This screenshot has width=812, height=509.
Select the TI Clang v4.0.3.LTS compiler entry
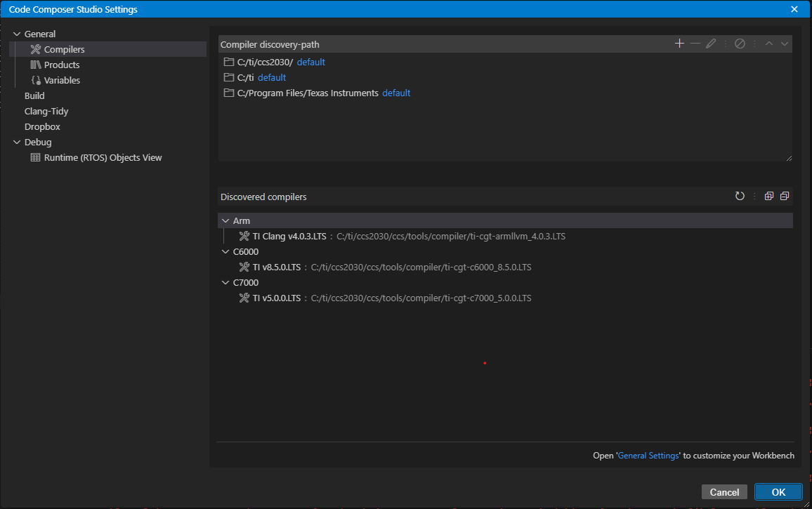pos(289,237)
